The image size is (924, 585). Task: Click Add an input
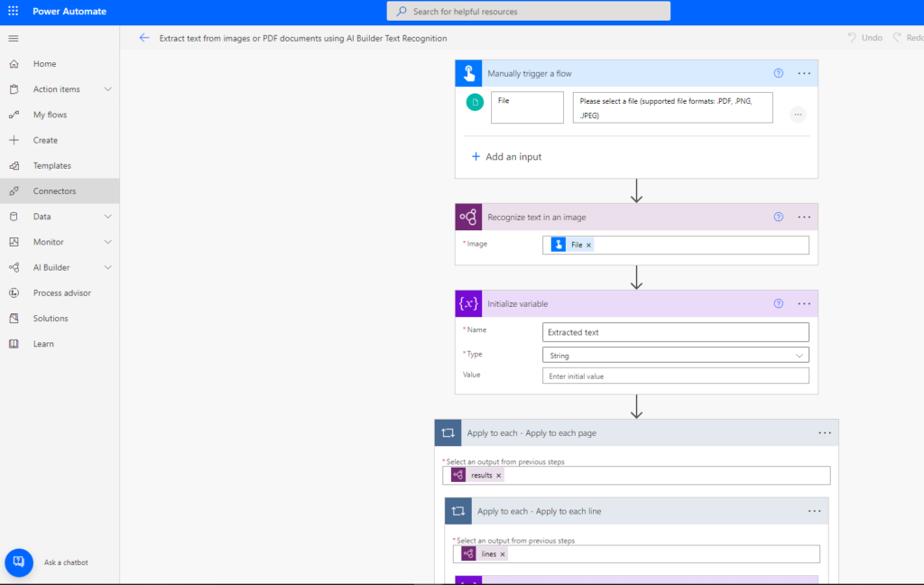(506, 157)
